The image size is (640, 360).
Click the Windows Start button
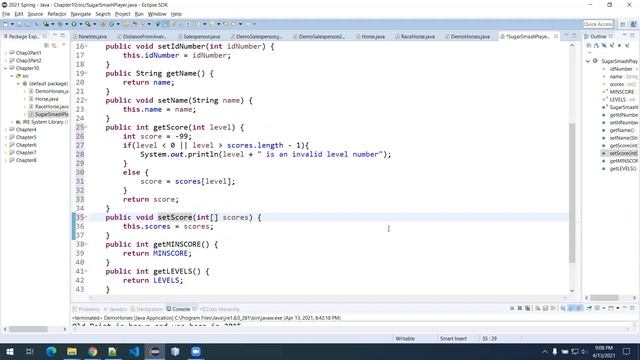(9, 351)
